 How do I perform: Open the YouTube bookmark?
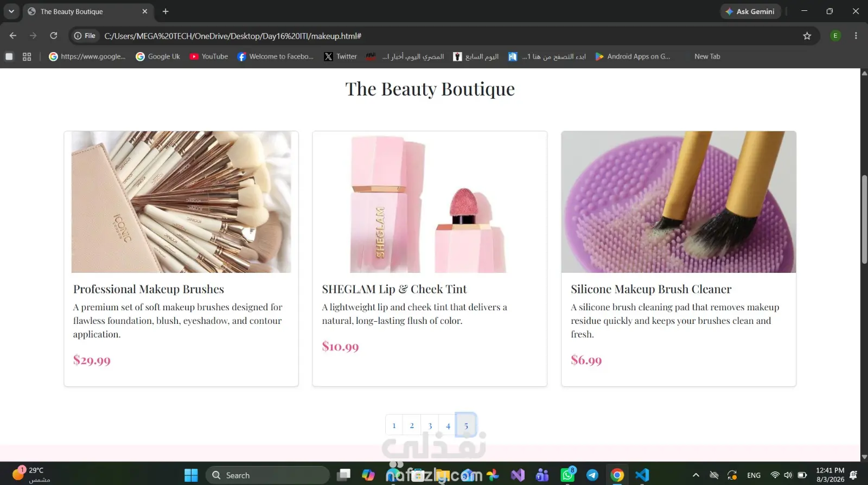click(x=209, y=56)
